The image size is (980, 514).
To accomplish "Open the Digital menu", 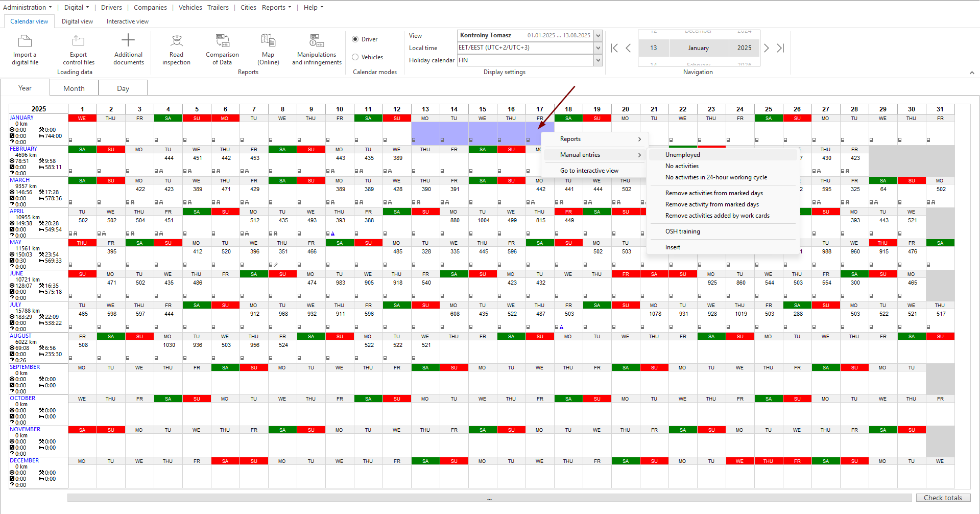I will 76,8.
